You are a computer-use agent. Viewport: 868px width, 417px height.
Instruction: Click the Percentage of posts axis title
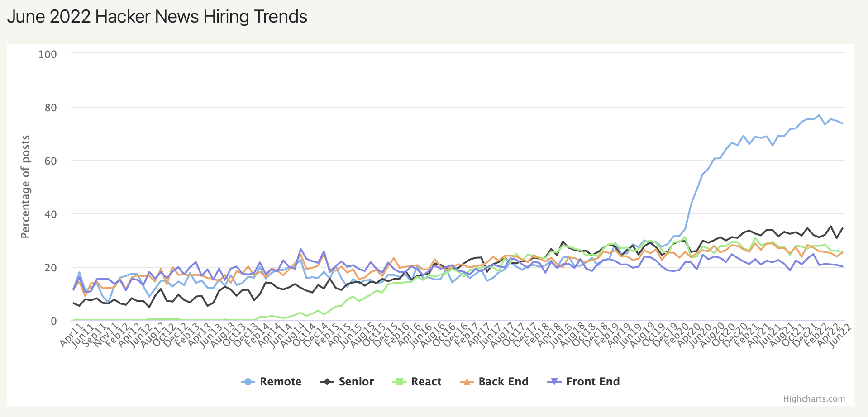(x=26, y=187)
